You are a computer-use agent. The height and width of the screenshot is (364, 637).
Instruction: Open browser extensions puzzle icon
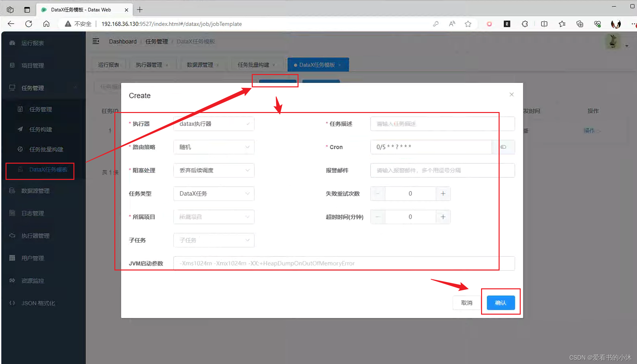click(x=525, y=24)
